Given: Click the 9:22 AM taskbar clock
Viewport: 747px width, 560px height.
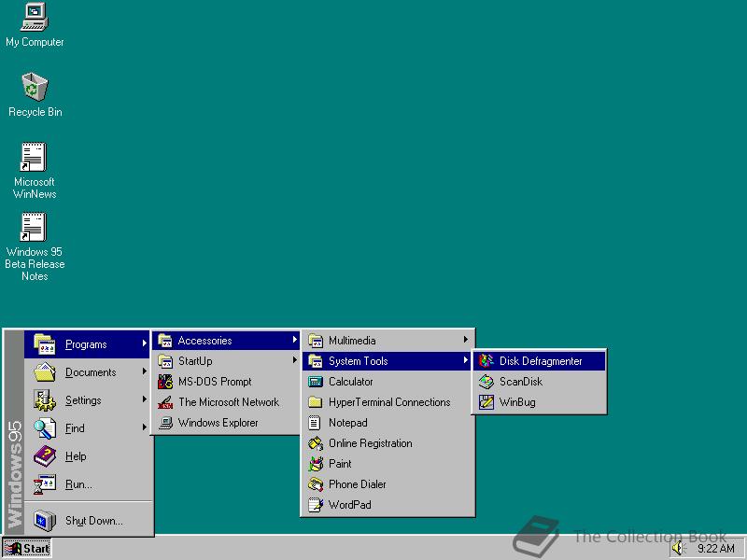Looking at the screenshot, I should coord(715,549).
